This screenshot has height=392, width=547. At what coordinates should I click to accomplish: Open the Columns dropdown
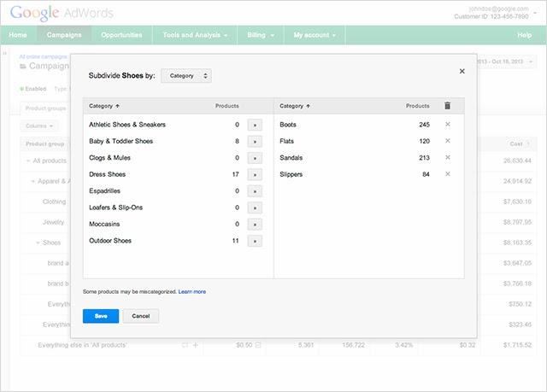click(x=39, y=126)
